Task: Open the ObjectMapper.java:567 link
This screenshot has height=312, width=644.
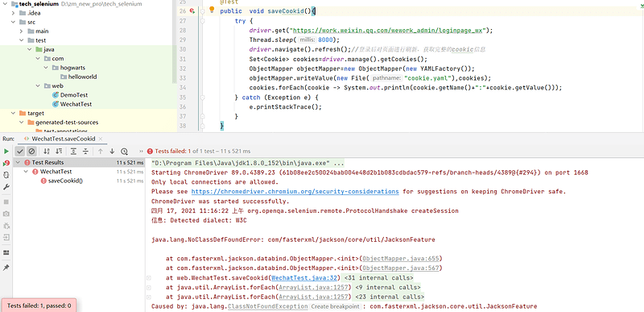Action: 401,268
